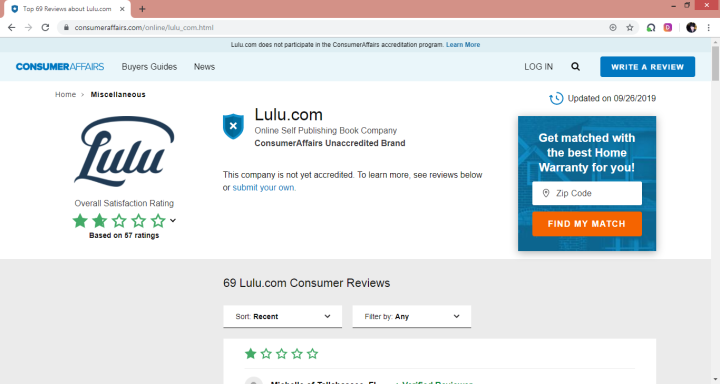Click the ConsumerAffairs logo
This screenshot has height=384, width=720.
(x=60, y=67)
